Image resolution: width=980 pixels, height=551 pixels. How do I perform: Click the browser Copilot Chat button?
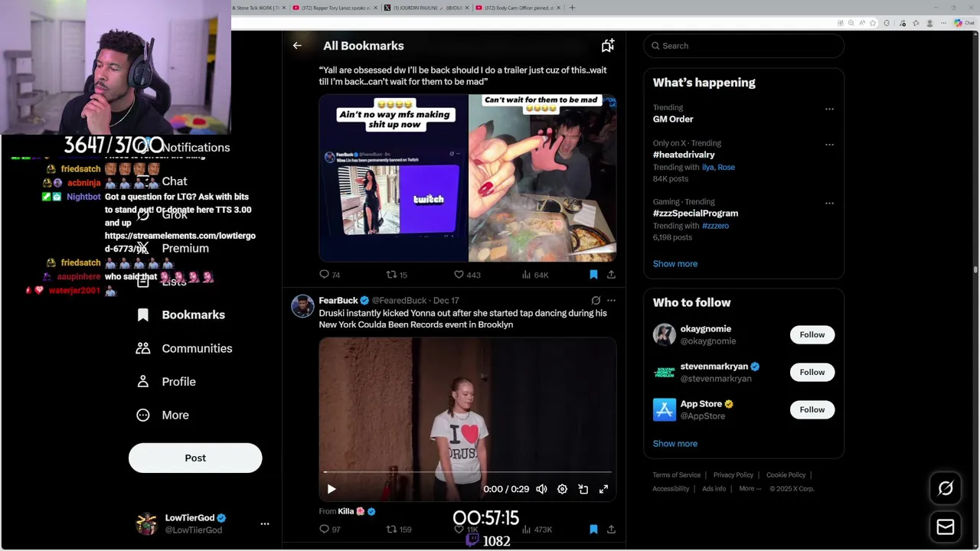[x=964, y=23]
